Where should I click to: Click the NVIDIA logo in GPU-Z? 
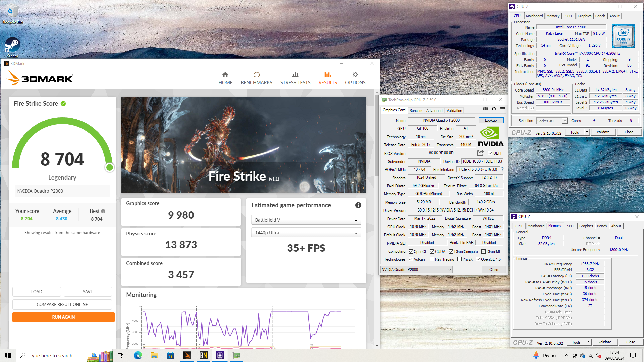point(491,137)
